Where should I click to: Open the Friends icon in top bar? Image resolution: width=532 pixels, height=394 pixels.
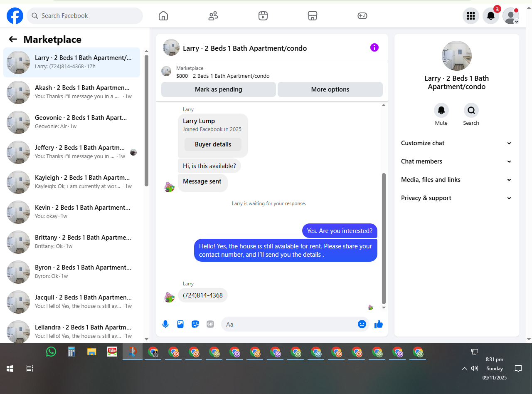(213, 16)
